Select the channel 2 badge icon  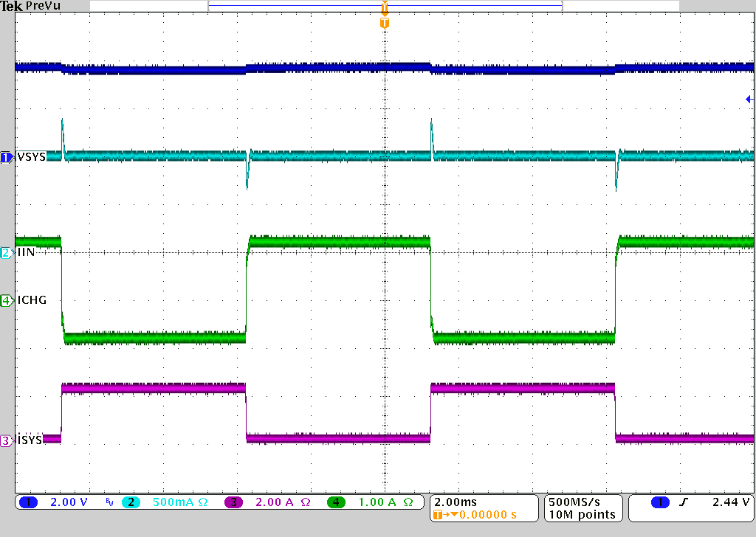[x=131, y=502]
